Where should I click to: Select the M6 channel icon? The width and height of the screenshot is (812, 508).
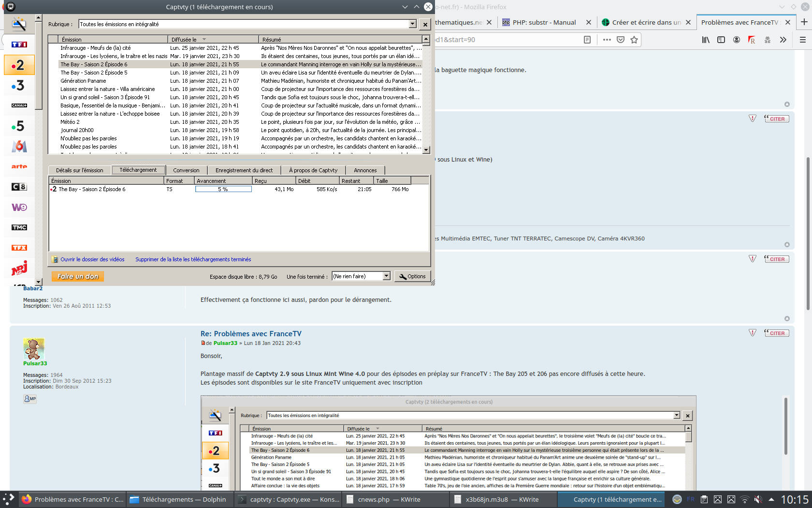tap(19, 146)
